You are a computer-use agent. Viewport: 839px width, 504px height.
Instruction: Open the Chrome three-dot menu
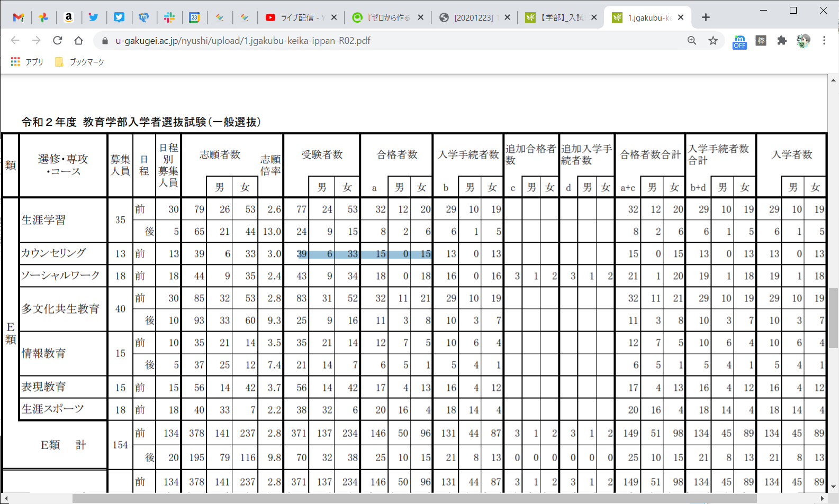coord(824,41)
